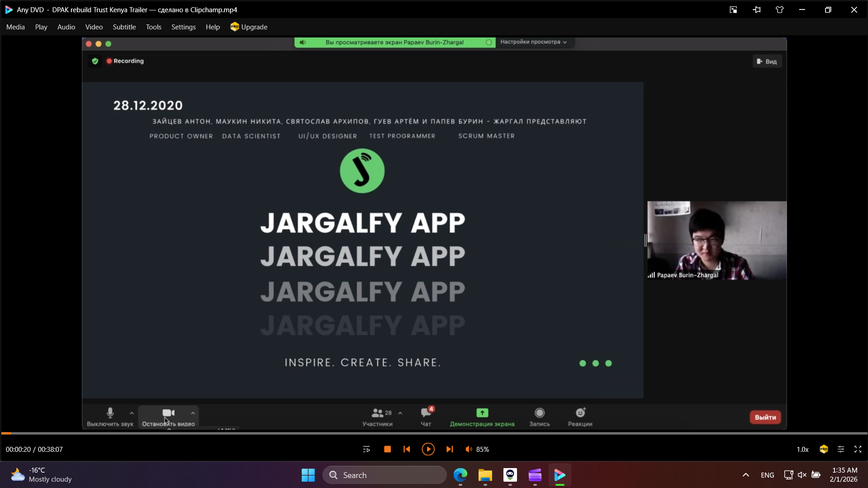Screen dimensions: 868x488
Task: Change the 1.0x playback speed
Action: [802, 450]
